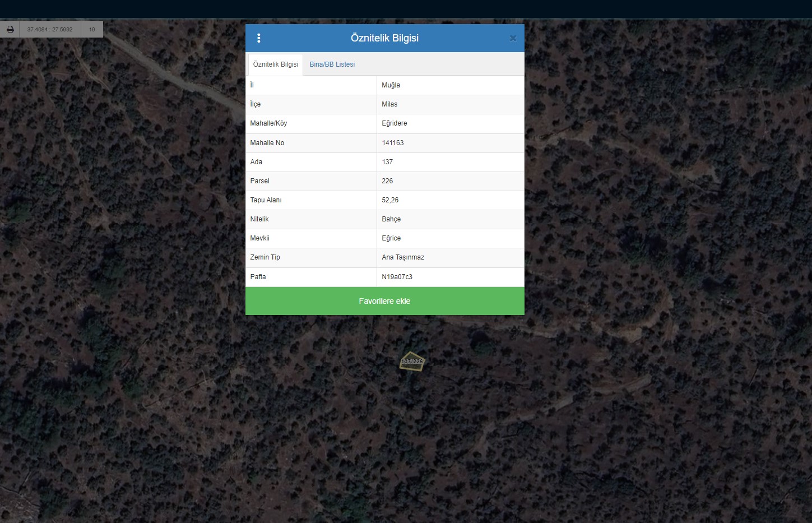Select the Tapu Alanı value 52,26

[x=390, y=200]
